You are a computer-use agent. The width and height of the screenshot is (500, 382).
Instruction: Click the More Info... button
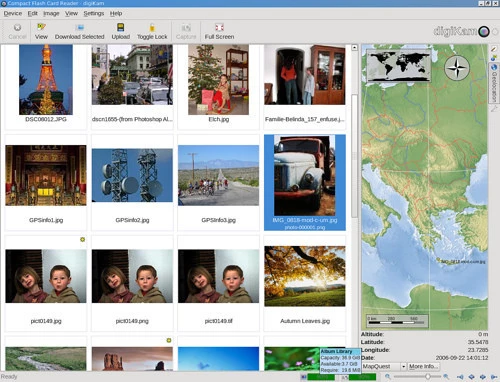[x=423, y=366]
